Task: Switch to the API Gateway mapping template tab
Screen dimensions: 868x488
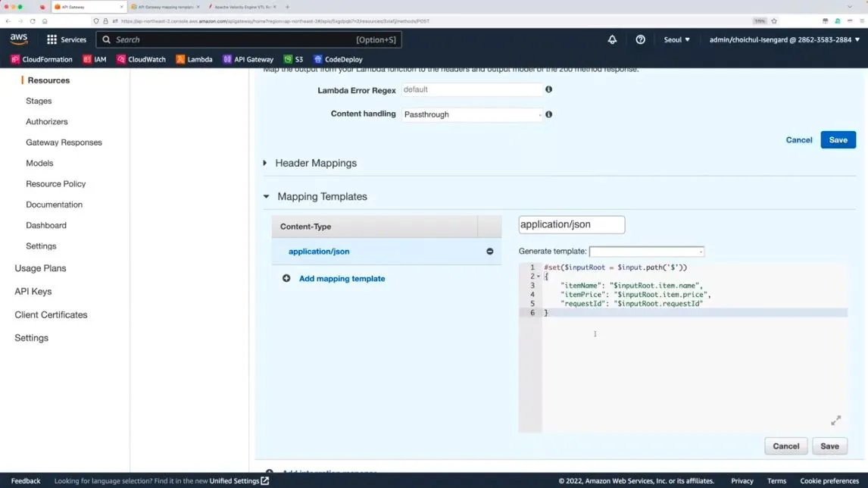Action: pyautogui.click(x=166, y=7)
